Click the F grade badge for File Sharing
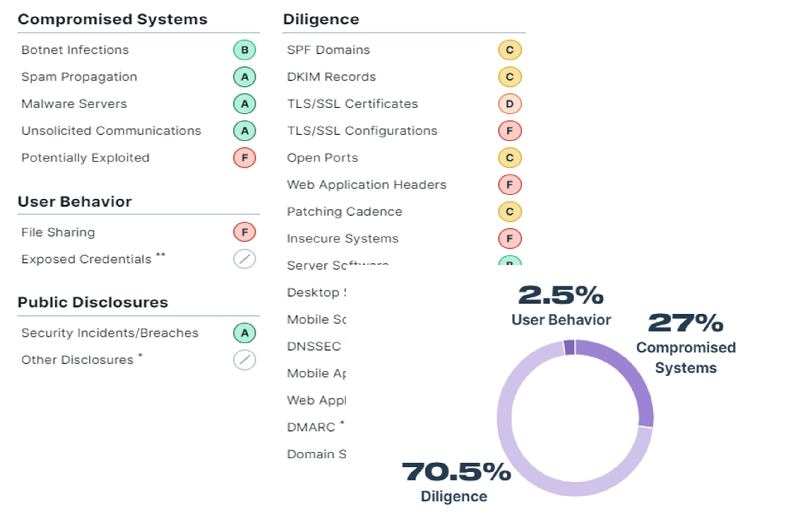The width and height of the screenshot is (798, 532). coord(244,232)
